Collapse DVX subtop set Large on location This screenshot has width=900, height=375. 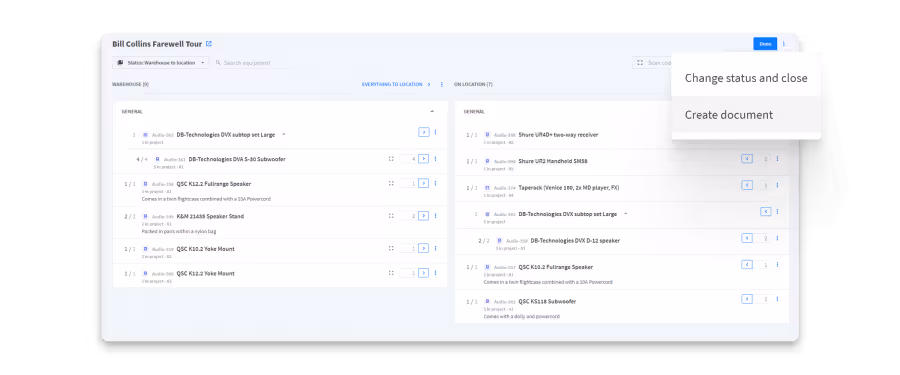(626, 214)
